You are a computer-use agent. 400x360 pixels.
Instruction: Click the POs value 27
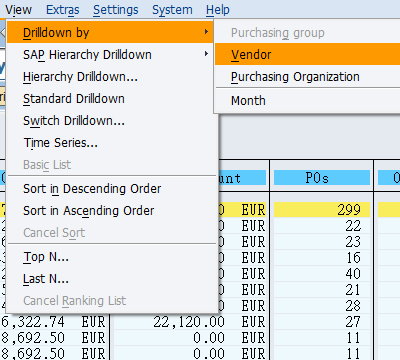[353, 322]
